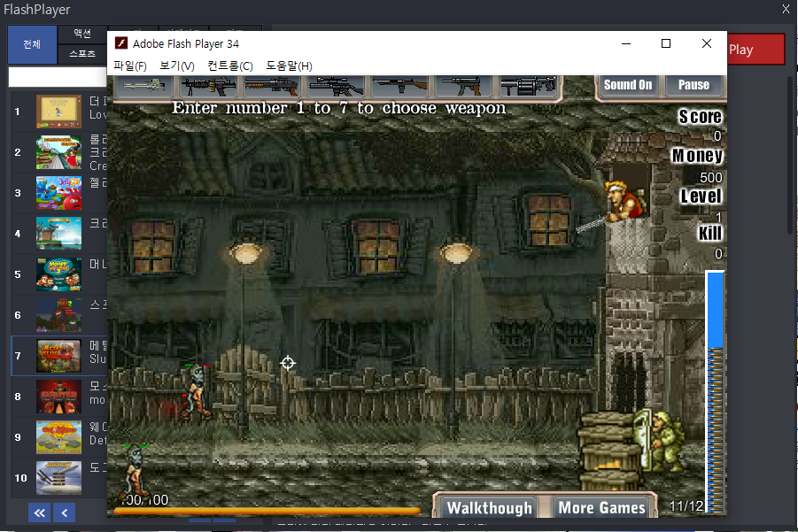Open game 2 roller coaster thumbnail
The width and height of the screenshot is (798, 532).
coord(58,152)
